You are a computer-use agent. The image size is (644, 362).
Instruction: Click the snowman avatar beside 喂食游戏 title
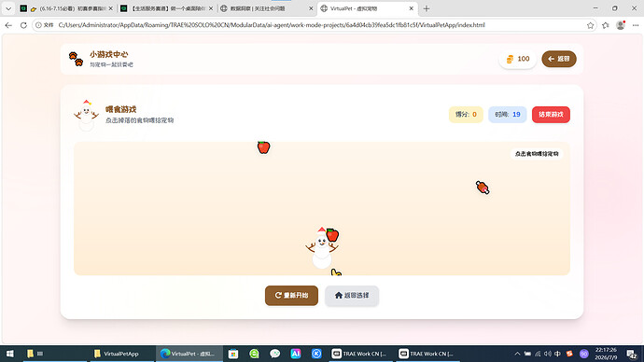pyautogui.click(x=86, y=116)
